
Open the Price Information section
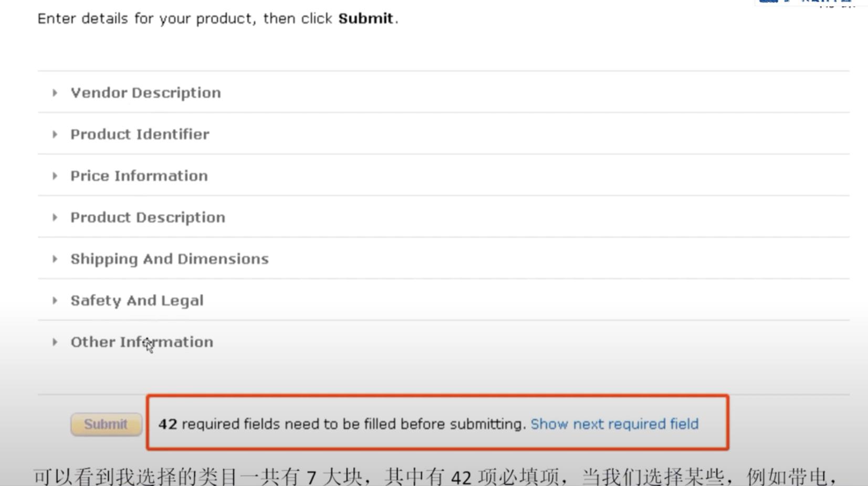(139, 176)
